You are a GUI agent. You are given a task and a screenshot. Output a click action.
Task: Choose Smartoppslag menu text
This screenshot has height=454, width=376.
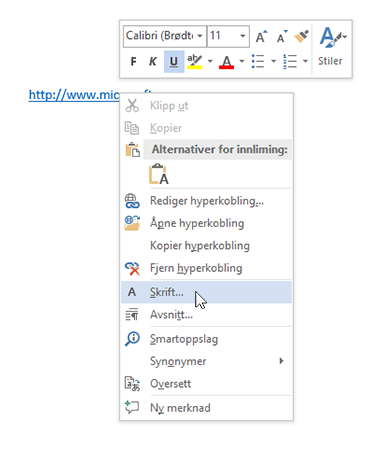point(184,339)
